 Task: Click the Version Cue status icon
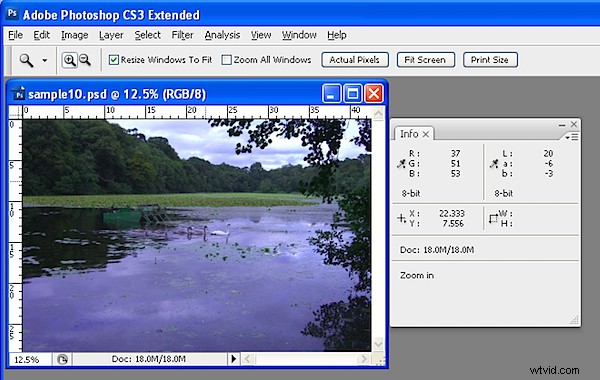[x=62, y=359]
